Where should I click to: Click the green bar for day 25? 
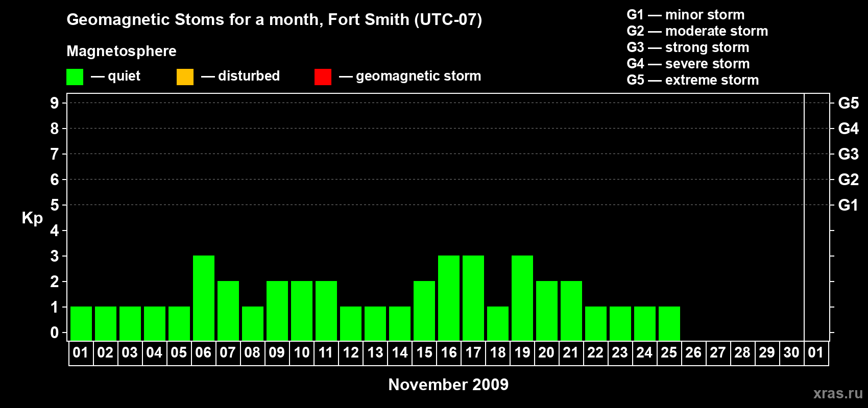pyautogui.click(x=669, y=324)
